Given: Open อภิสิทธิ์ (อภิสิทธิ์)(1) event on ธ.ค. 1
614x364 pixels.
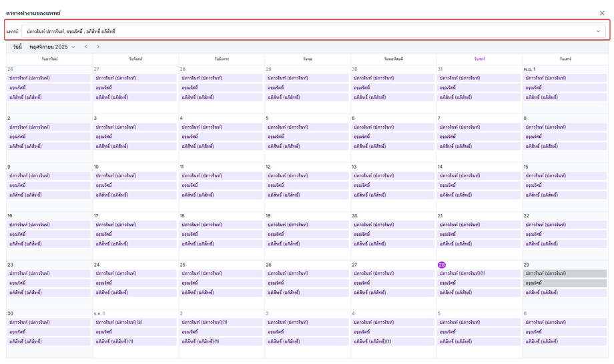Looking at the screenshot, I should pos(135,341).
